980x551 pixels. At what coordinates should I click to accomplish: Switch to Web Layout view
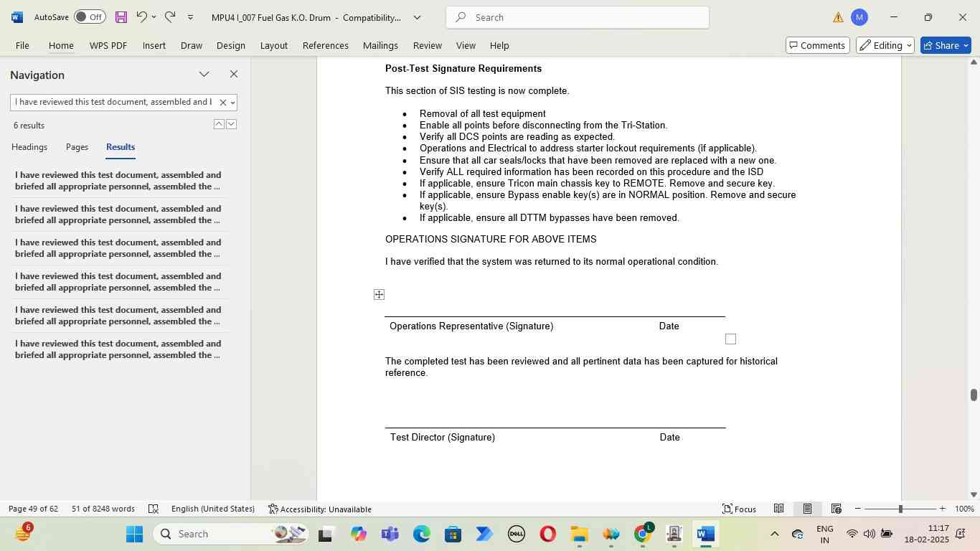[837, 509]
